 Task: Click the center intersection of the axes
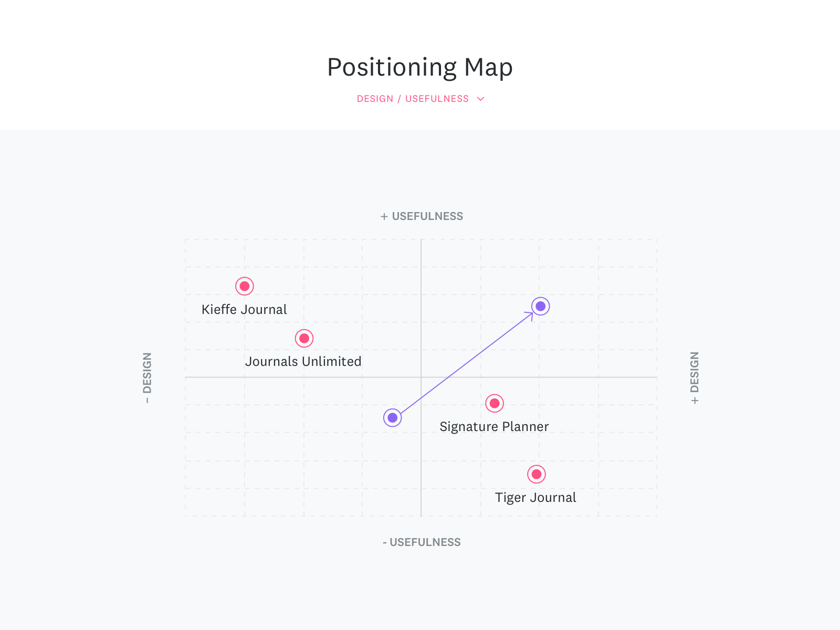[x=421, y=377]
